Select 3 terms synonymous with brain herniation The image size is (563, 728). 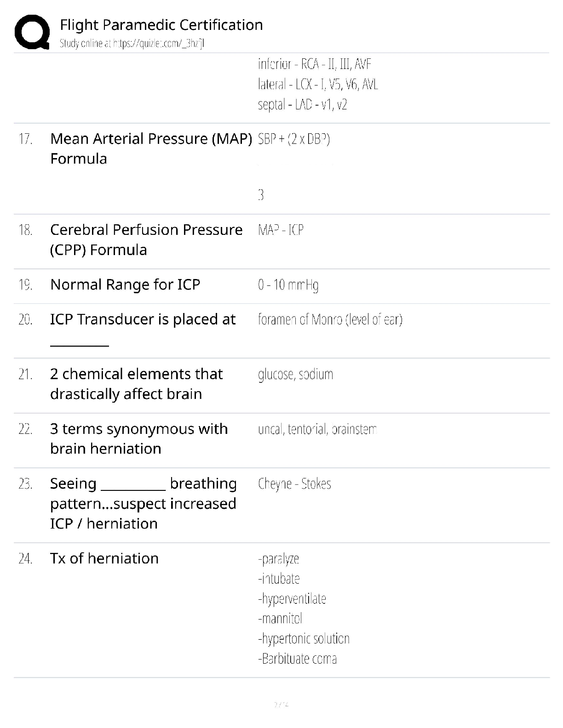139,438
